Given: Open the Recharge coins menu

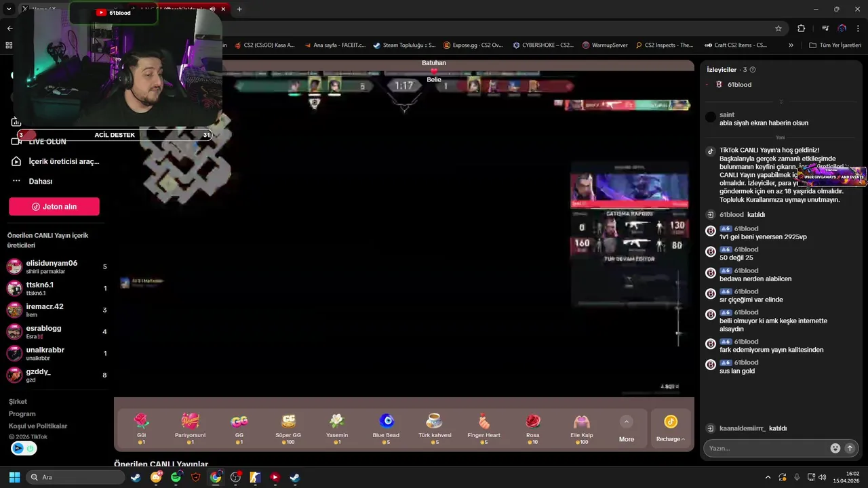Looking at the screenshot, I should tap(671, 429).
